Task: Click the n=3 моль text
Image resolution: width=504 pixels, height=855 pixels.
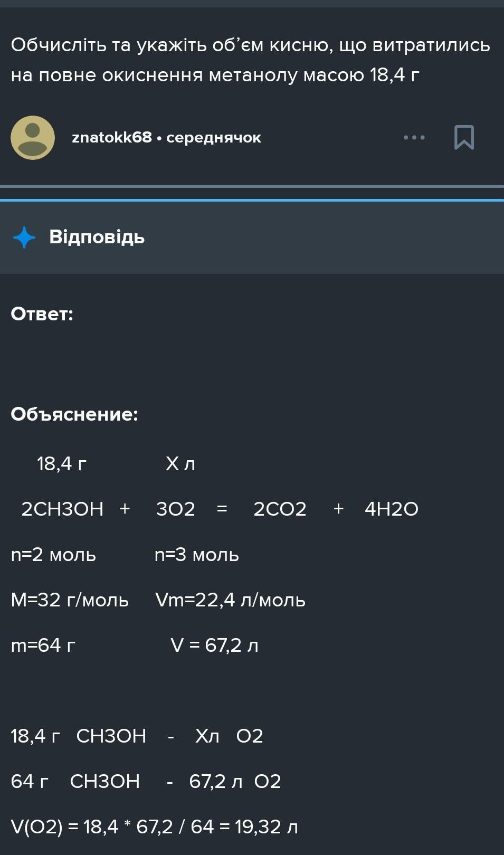Action: (196, 555)
